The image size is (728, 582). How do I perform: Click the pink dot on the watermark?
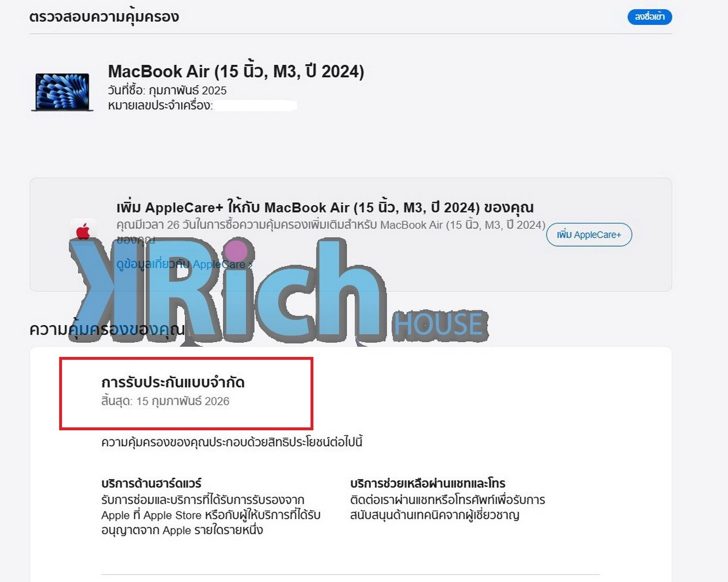[x=235, y=251]
